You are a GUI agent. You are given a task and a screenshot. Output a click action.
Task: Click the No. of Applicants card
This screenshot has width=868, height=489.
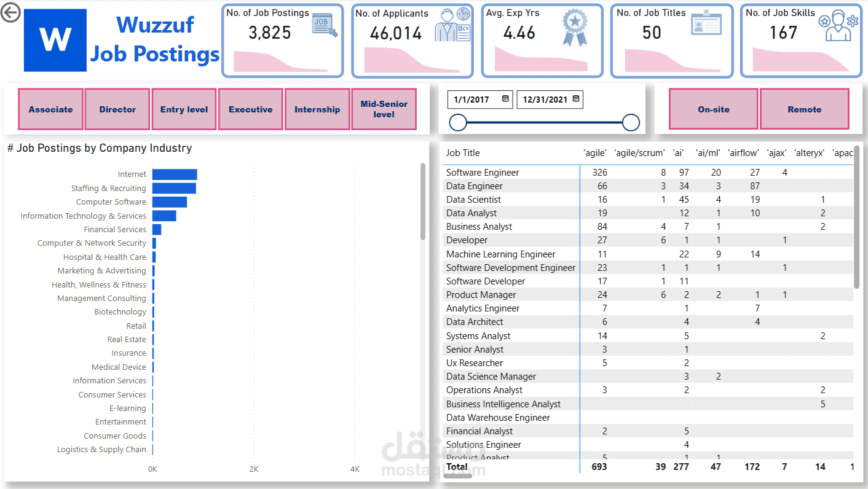[412, 41]
